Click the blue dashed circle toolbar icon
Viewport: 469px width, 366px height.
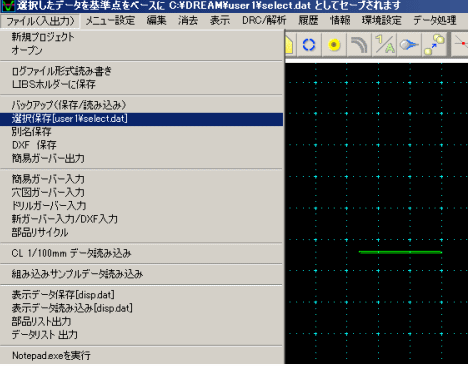(x=309, y=45)
